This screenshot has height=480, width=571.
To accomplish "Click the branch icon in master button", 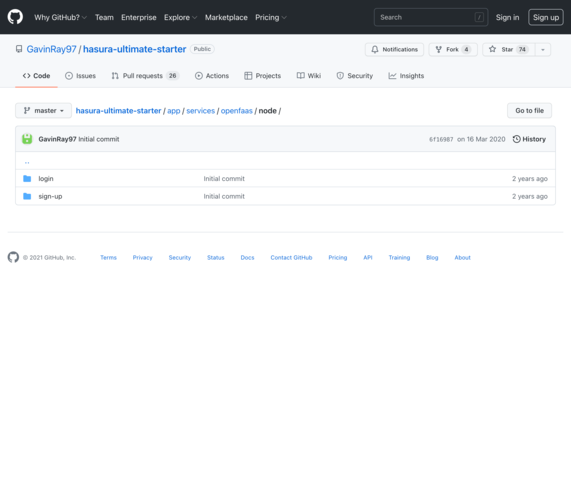I will point(27,110).
